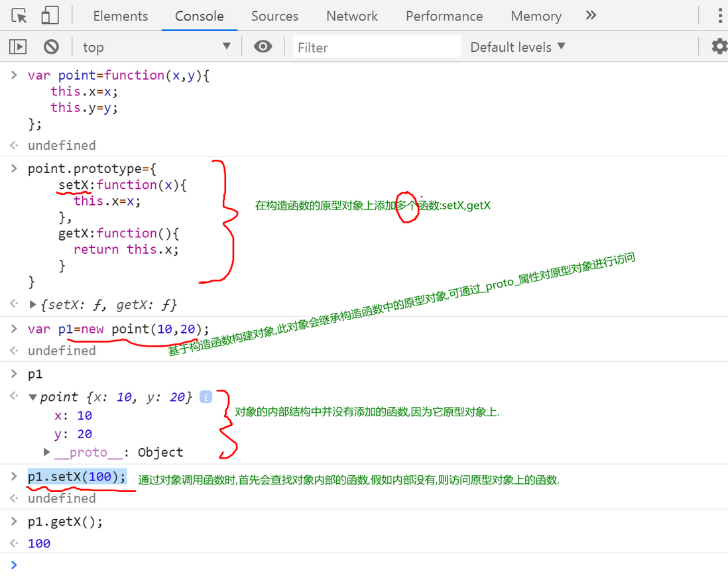Open the DevTools three-dot menu
This screenshot has width=728, height=576.
(720, 16)
